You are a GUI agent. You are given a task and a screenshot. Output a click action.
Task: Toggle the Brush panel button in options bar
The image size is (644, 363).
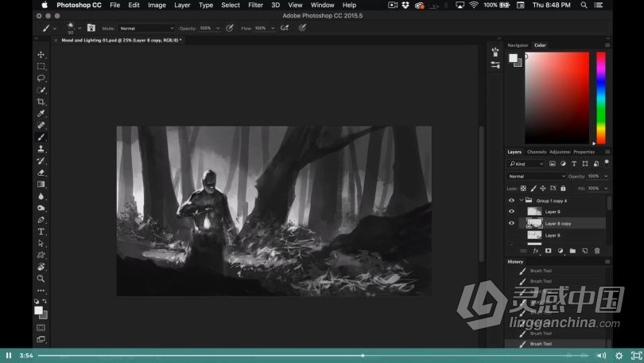pyautogui.click(x=91, y=28)
